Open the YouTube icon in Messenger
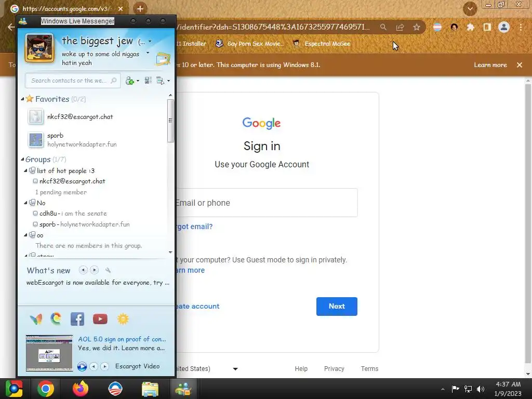 coord(100,320)
